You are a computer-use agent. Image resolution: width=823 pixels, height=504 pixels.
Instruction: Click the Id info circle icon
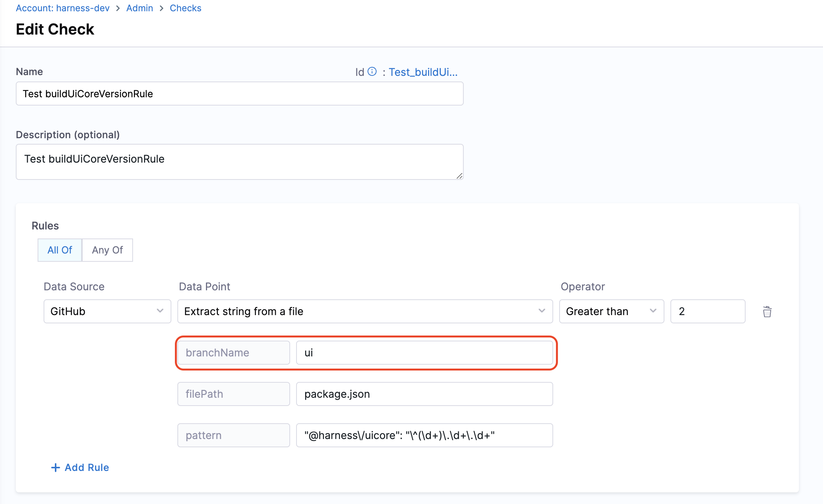click(x=372, y=71)
